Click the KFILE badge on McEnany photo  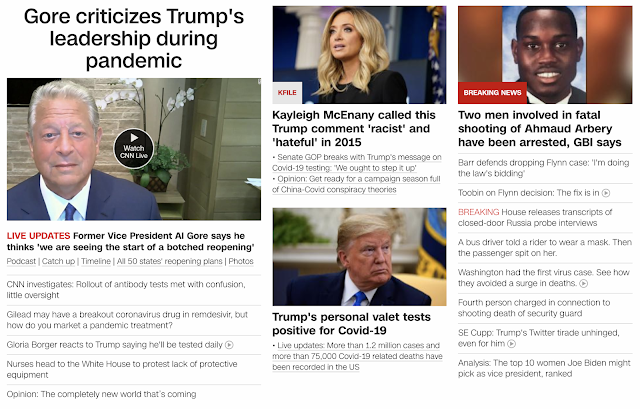click(x=287, y=93)
